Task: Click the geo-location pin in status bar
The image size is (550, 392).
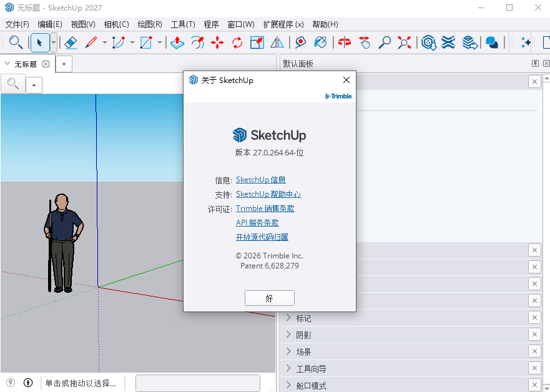Action: (11, 383)
